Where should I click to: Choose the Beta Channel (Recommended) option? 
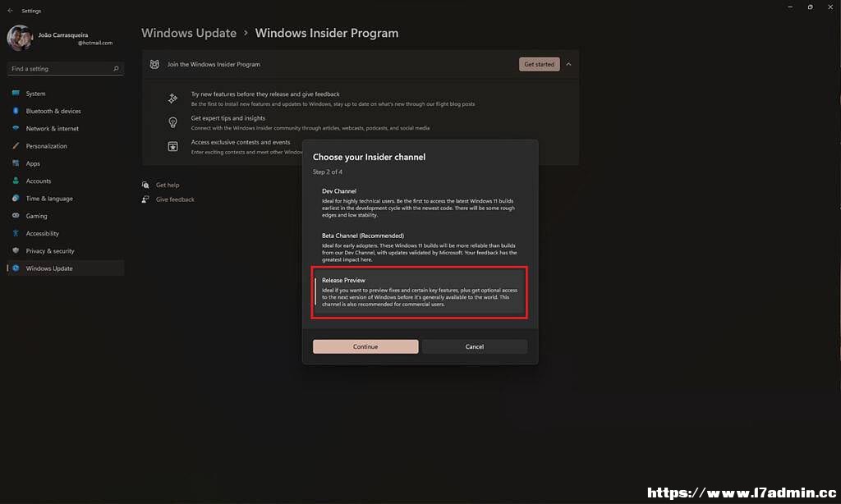click(420, 247)
